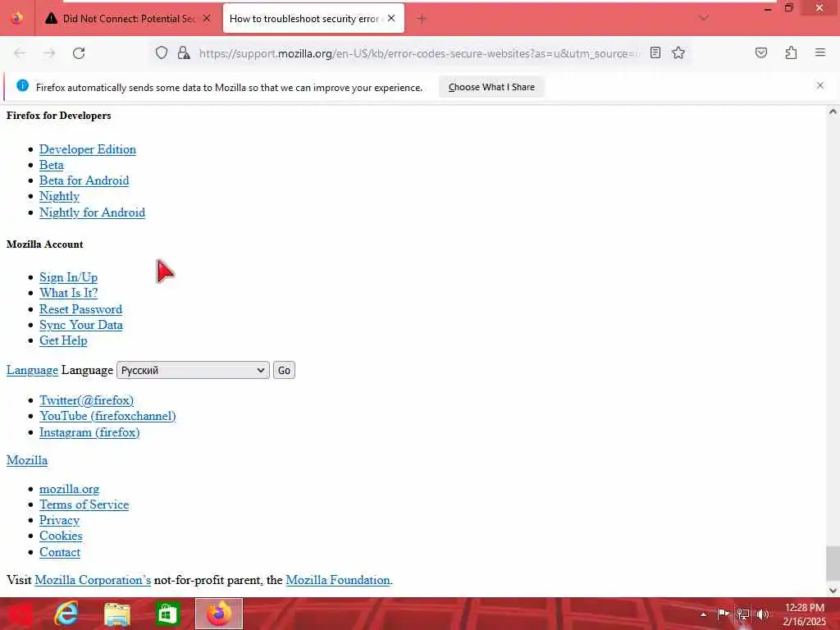Open mozilla.org link

(69, 489)
